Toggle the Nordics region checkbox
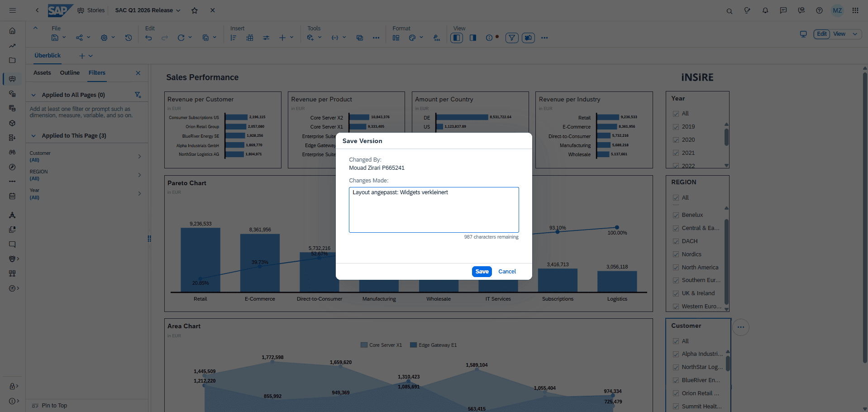 point(676,254)
